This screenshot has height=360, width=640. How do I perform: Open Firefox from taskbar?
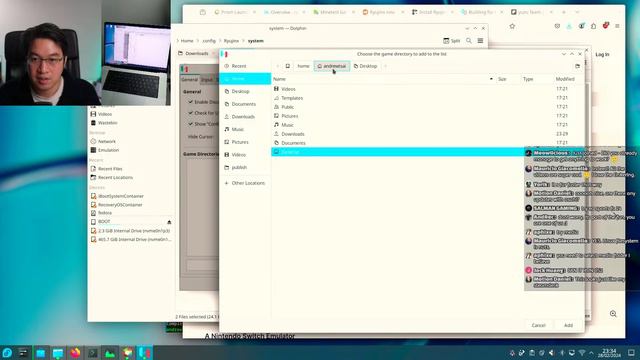[x=75, y=353]
